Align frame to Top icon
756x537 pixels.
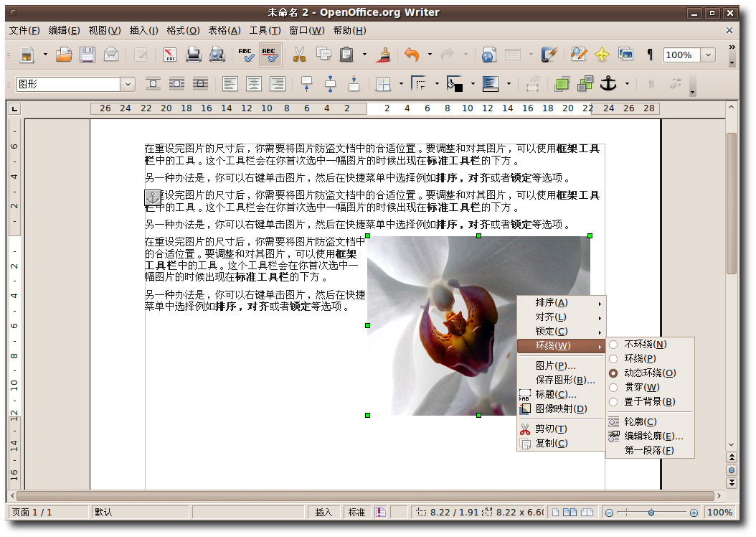(307, 84)
